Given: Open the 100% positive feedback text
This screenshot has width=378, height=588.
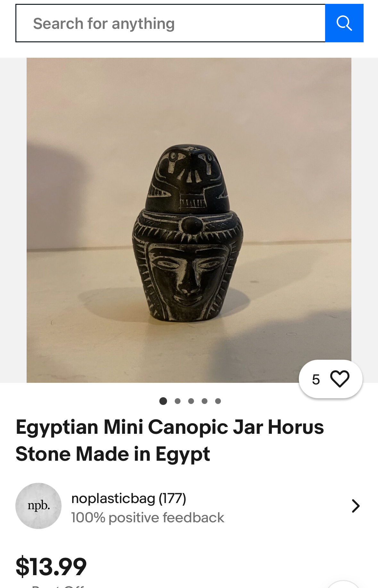Looking at the screenshot, I should pyautogui.click(x=147, y=517).
